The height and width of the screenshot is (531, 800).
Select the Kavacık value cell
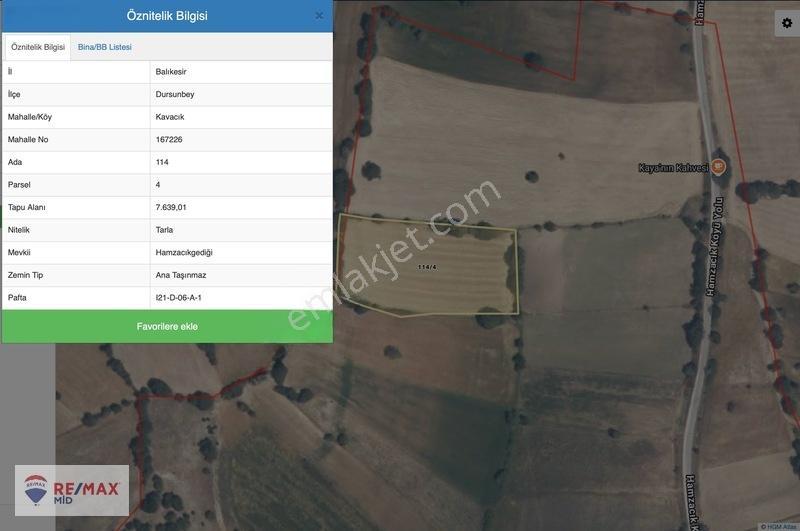click(x=241, y=117)
